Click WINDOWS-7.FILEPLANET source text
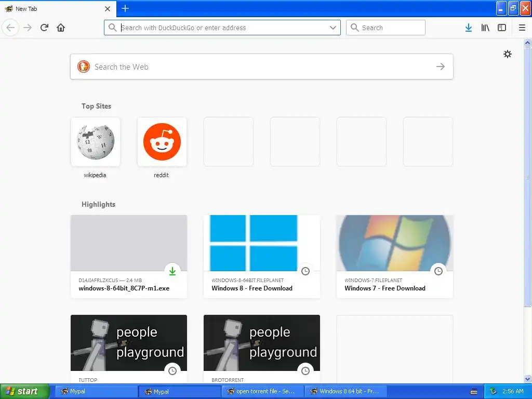 (x=373, y=280)
